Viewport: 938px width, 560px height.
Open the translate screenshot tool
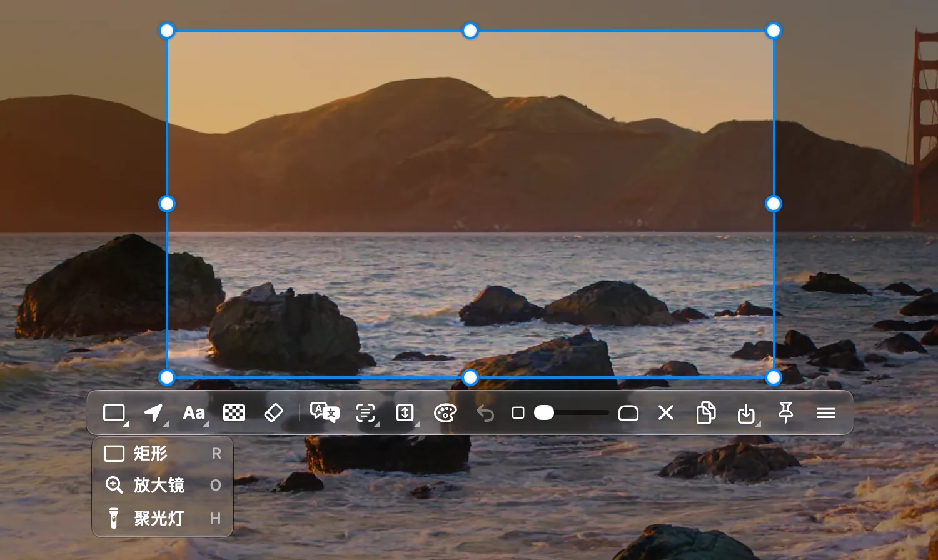(325, 413)
